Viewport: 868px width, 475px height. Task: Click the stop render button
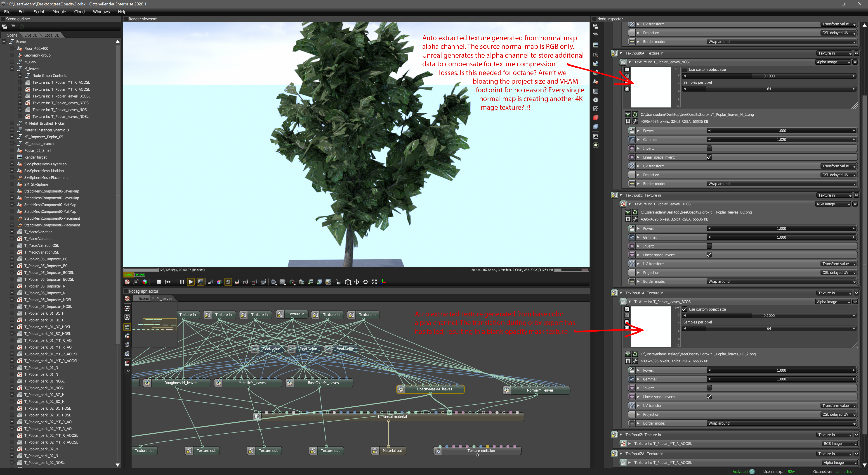tap(159, 282)
